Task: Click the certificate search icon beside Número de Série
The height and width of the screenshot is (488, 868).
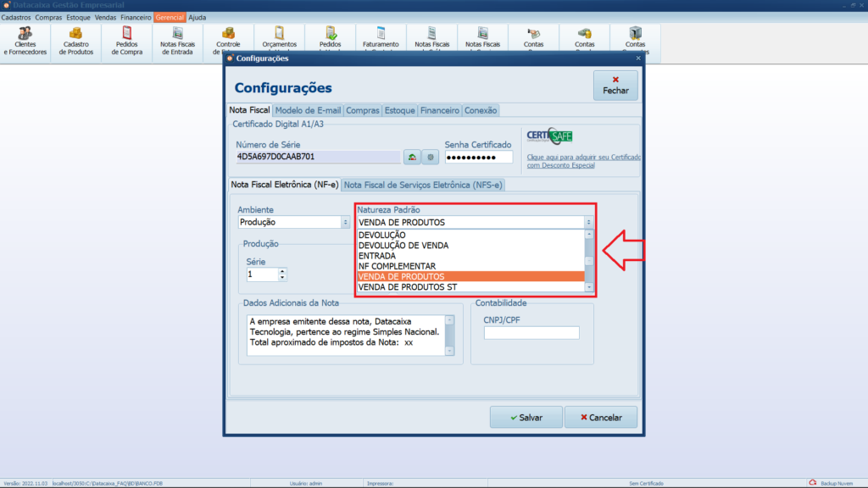Action: [411, 157]
